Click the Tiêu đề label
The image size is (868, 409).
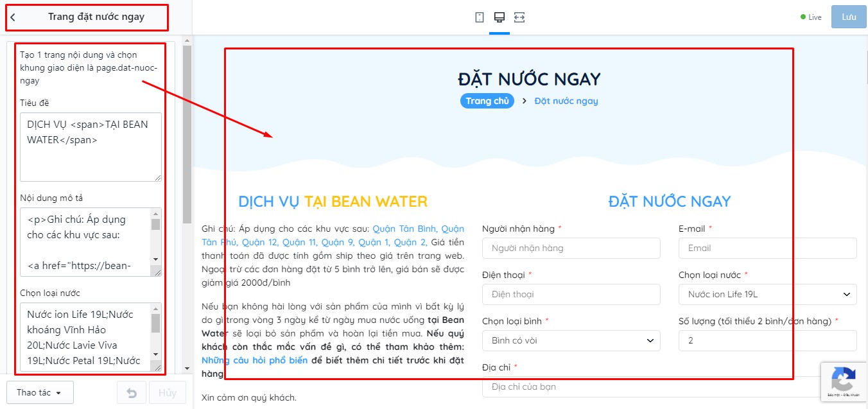pos(34,103)
